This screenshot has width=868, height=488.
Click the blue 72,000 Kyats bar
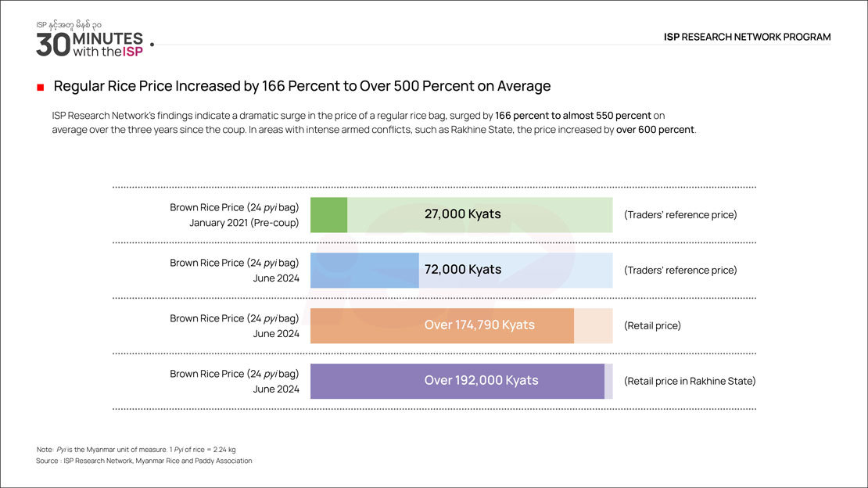tap(364, 270)
